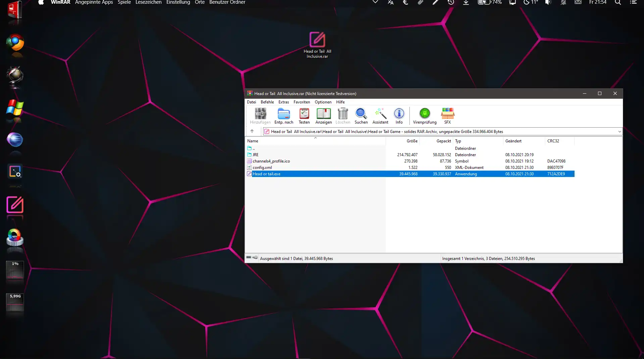Select the config.xml file
This screenshot has width=644, height=359.
[262, 168]
